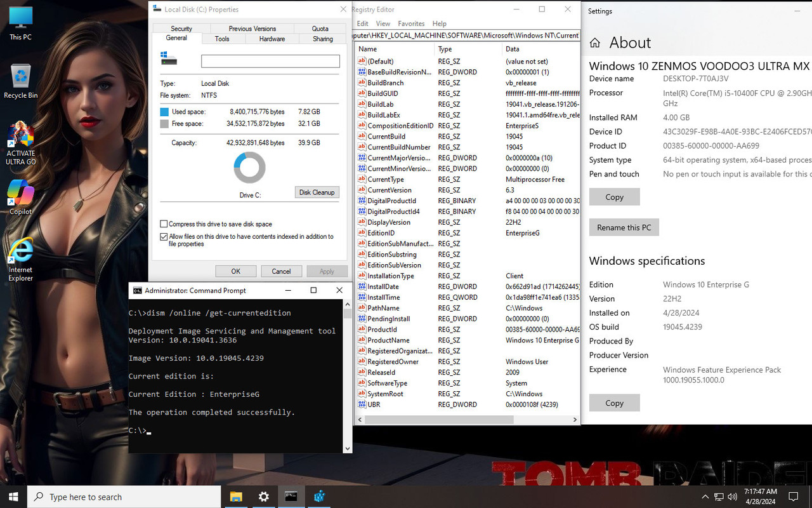Screen dimensions: 812x508
Task: Select the PendingInstall value icon
Action: coord(362,319)
